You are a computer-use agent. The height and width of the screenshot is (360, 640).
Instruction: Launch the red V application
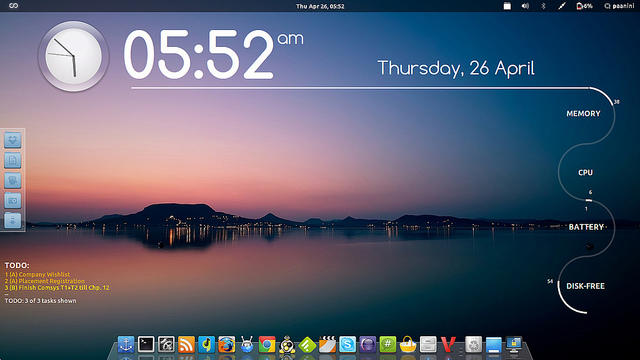coord(448,344)
